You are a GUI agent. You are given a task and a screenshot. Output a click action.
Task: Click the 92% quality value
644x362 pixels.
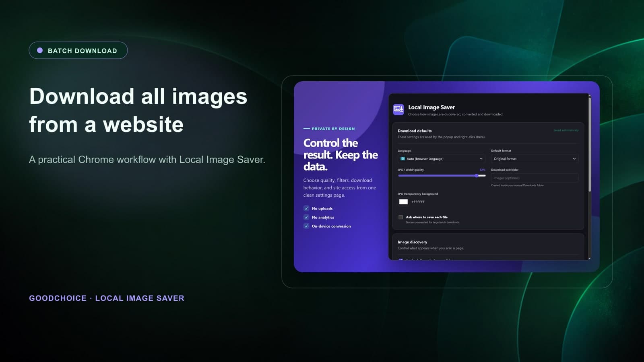pos(482,170)
